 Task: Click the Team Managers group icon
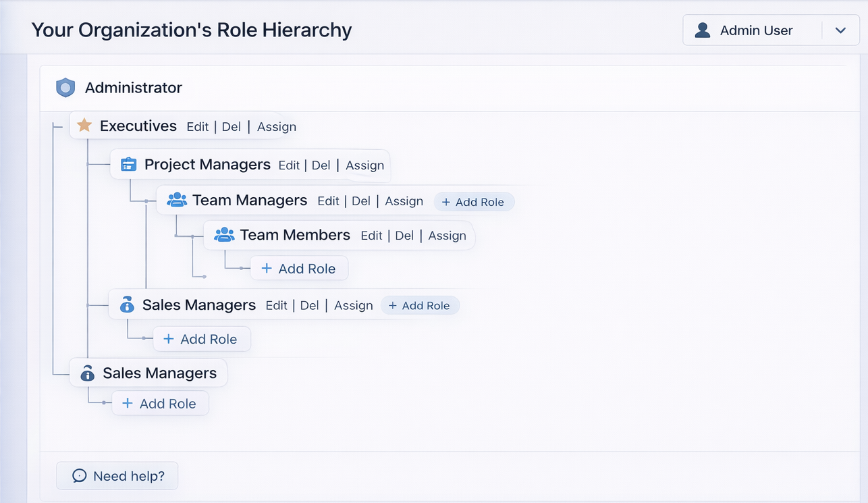(177, 200)
